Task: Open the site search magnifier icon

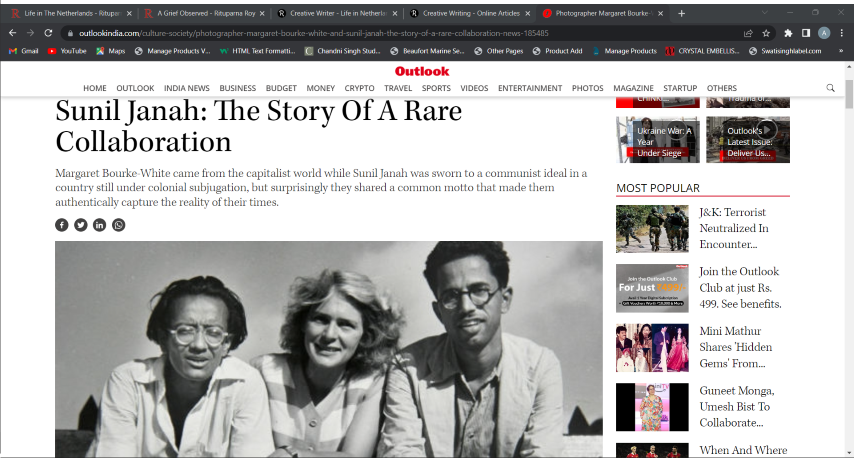Action: (830, 88)
